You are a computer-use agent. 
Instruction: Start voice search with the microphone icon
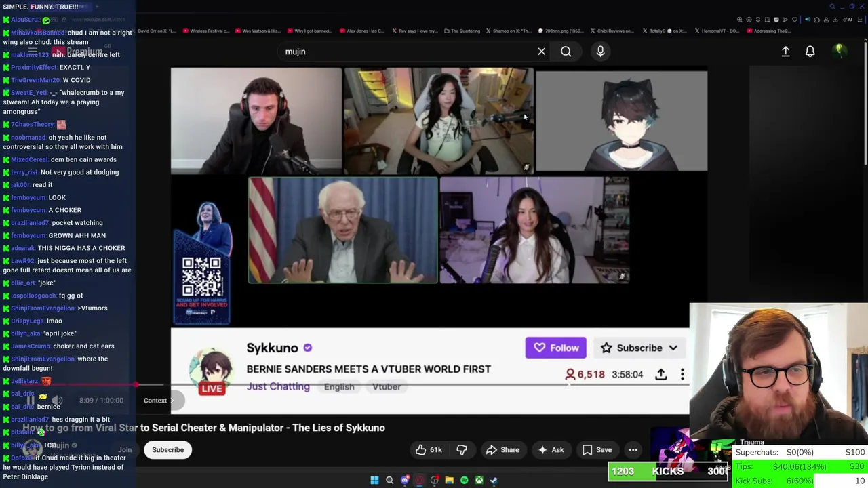(600, 52)
